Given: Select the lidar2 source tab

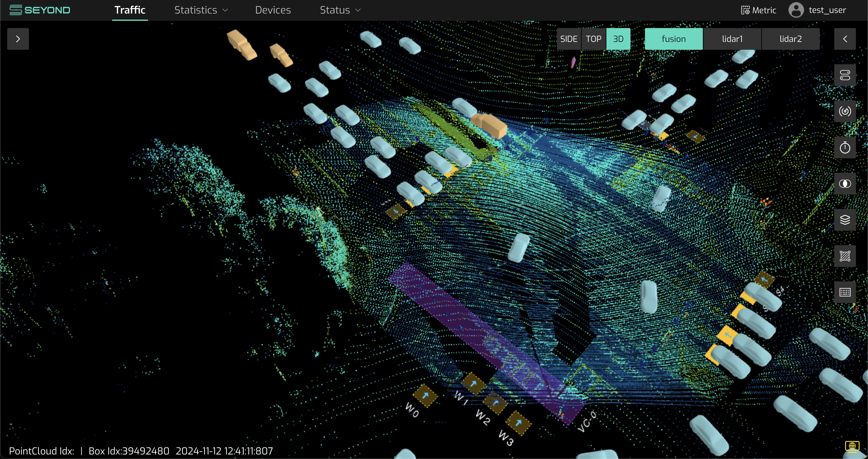Looking at the screenshot, I should tap(790, 39).
